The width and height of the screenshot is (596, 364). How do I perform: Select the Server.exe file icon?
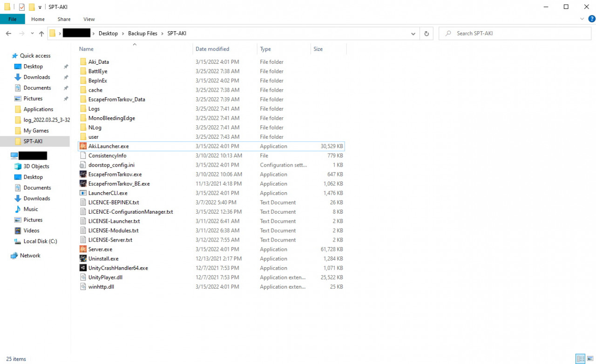pos(83,249)
